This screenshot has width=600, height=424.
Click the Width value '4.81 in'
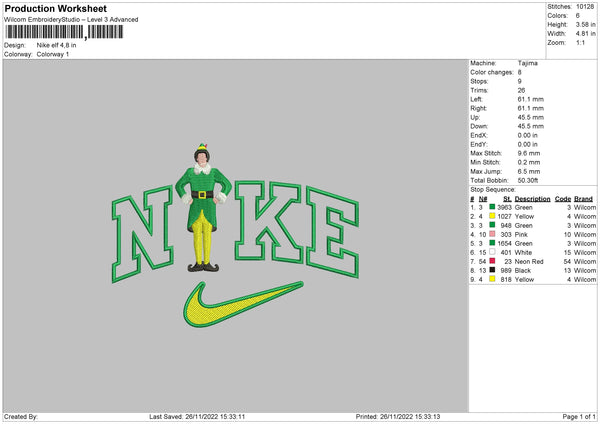tap(585, 34)
